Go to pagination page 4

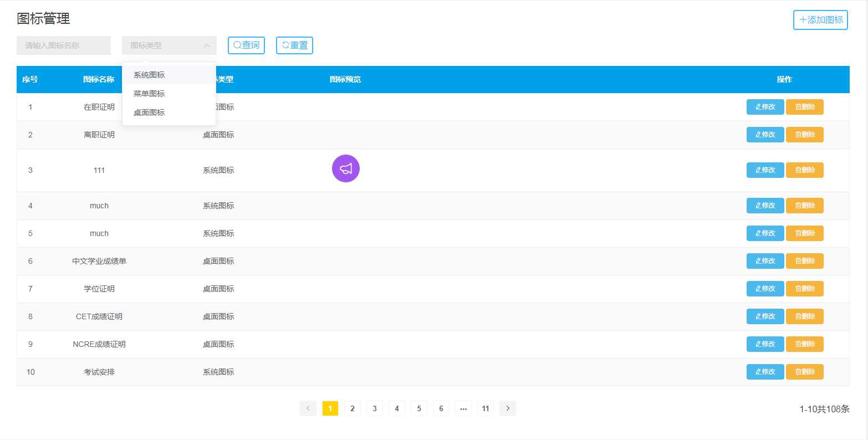point(397,408)
